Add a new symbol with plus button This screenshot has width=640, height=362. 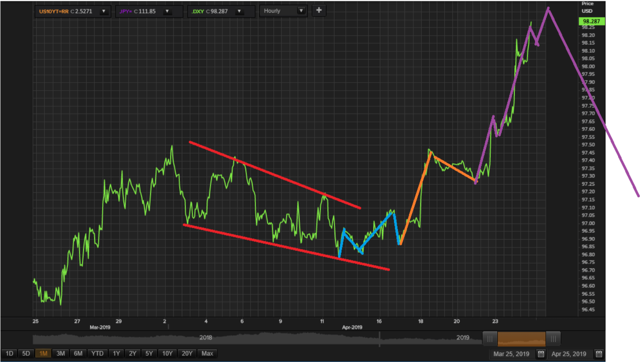tap(319, 11)
